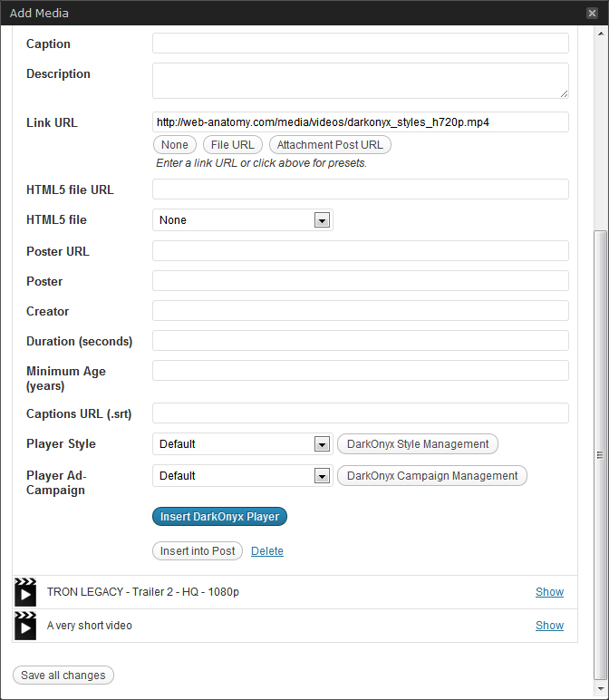Click the 'A very short video' clapperboard icon

(25, 626)
